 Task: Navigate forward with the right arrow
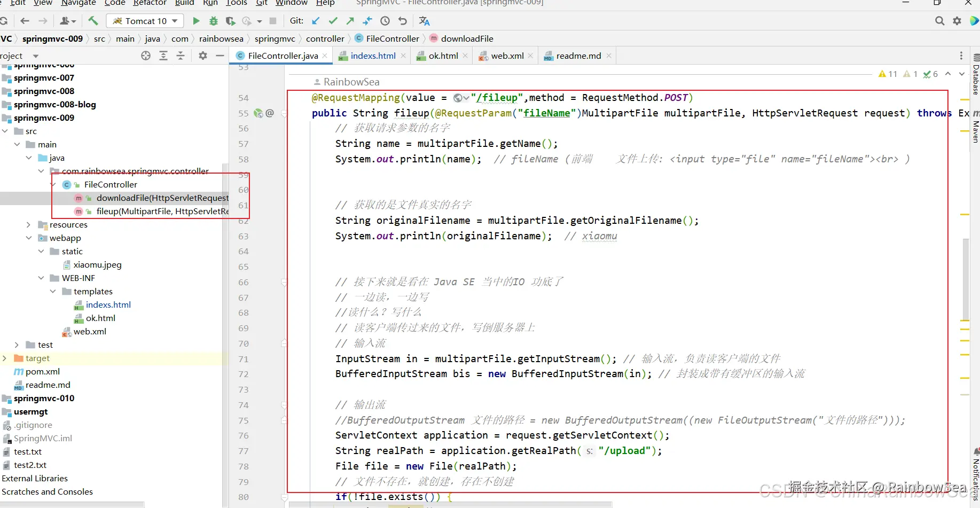(x=43, y=21)
